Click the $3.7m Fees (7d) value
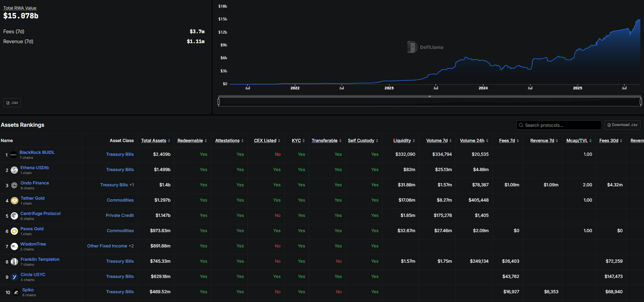 (x=197, y=32)
